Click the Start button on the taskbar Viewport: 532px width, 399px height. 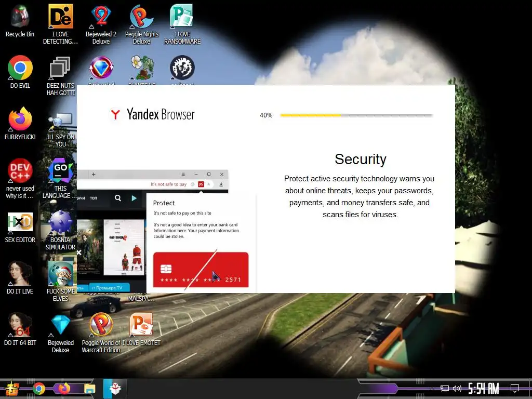click(x=12, y=389)
